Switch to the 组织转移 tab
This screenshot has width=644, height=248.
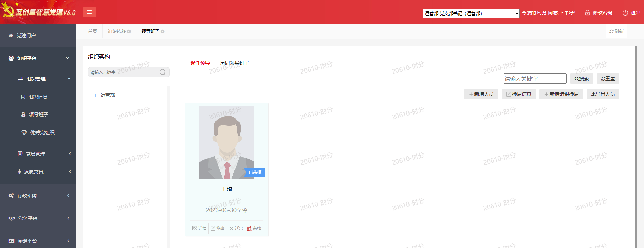[x=117, y=31]
